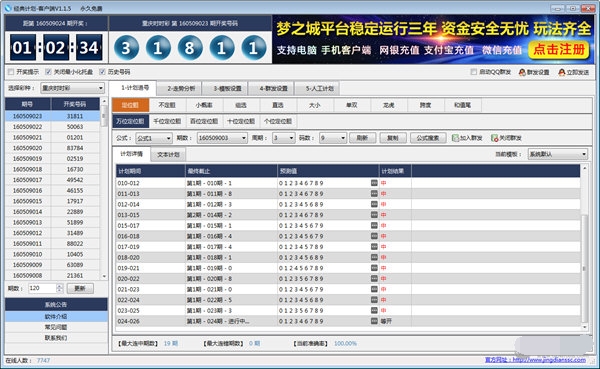Open the 期数 dropdown showing 160509003
600x369 pixels.
pos(222,138)
